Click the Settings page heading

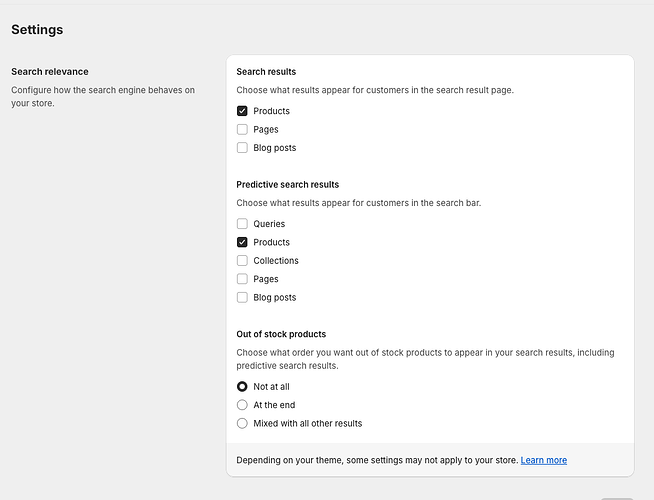pos(37,30)
